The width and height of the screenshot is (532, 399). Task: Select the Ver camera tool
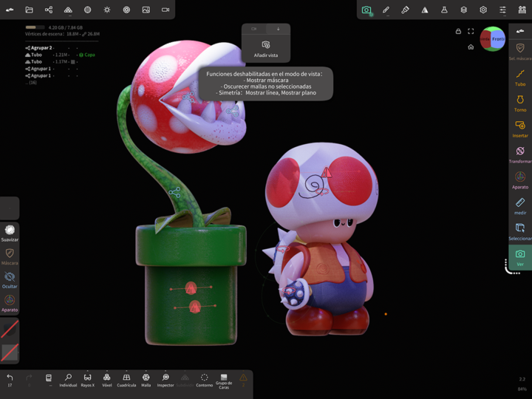(x=520, y=258)
